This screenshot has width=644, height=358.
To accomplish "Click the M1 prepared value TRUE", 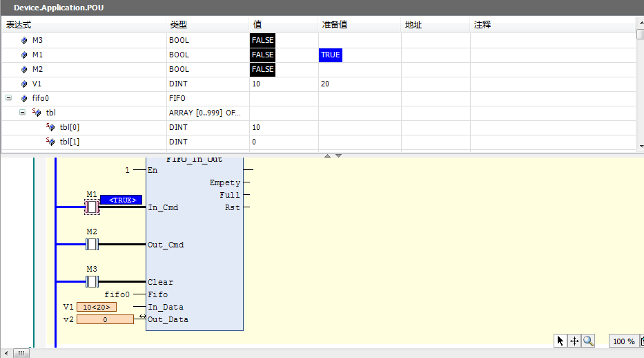I will [x=331, y=55].
